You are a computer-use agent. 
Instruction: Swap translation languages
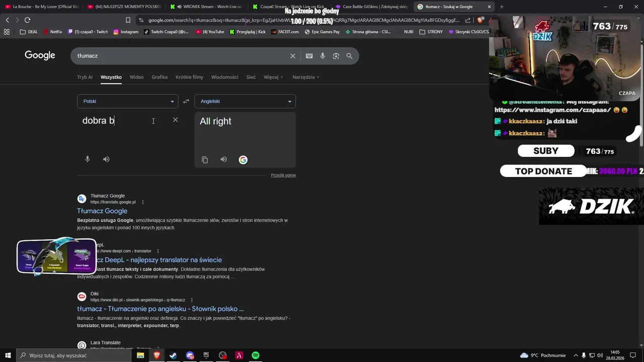click(x=186, y=101)
